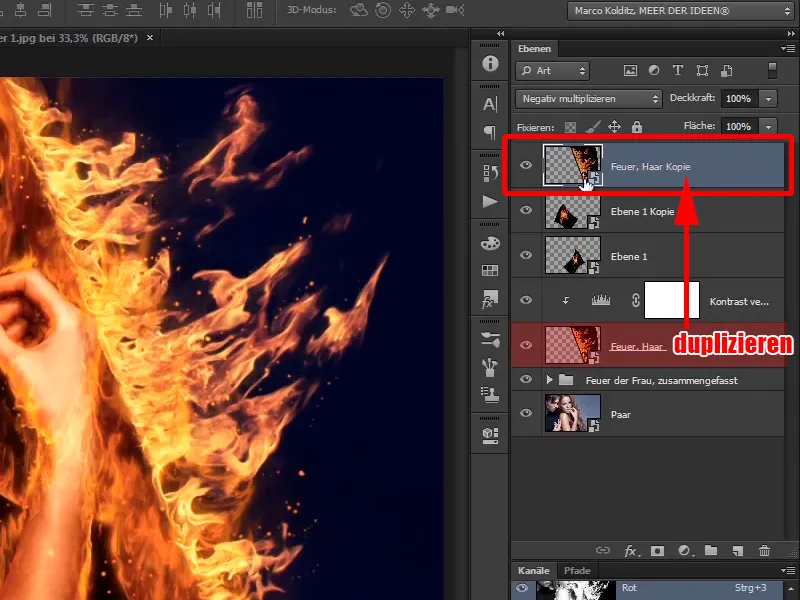This screenshot has height=600, width=800.
Task: Click the Fläche 100% field
Action: pos(739,127)
